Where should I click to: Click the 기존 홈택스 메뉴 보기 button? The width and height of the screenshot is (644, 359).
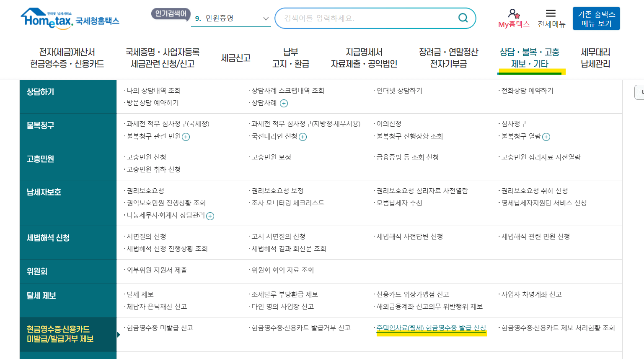[x=596, y=18]
